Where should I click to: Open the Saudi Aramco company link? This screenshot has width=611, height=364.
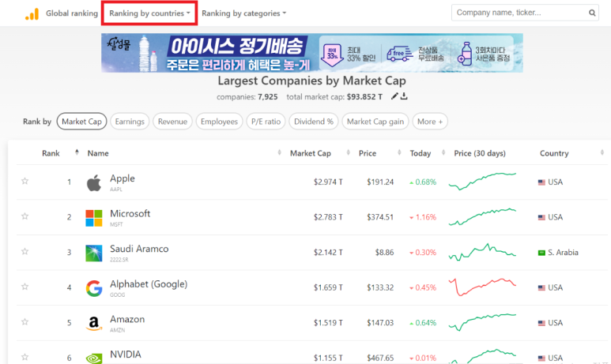tap(139, 249)
